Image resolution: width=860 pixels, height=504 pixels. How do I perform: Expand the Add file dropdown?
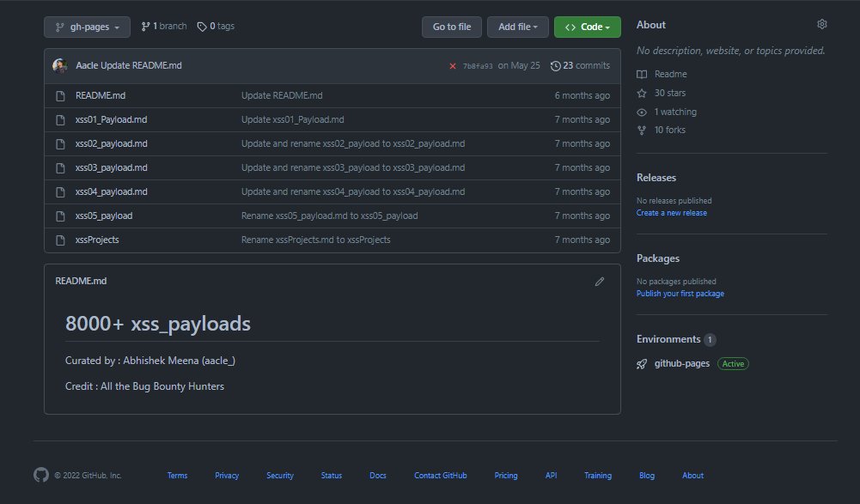pos(518,27)
